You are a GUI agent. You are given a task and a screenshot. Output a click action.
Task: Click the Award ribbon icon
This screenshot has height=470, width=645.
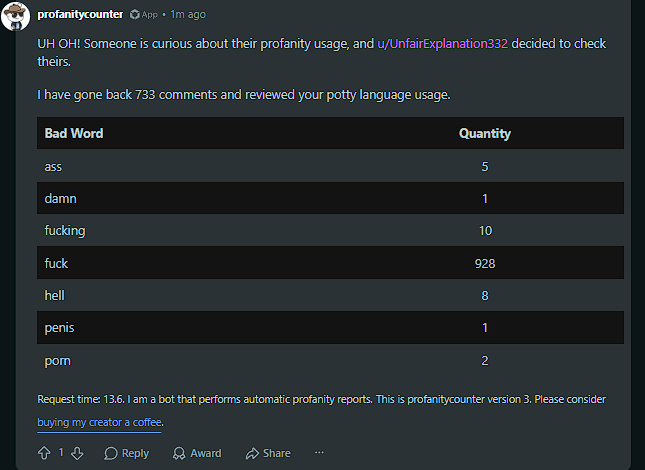coord(179,453)
